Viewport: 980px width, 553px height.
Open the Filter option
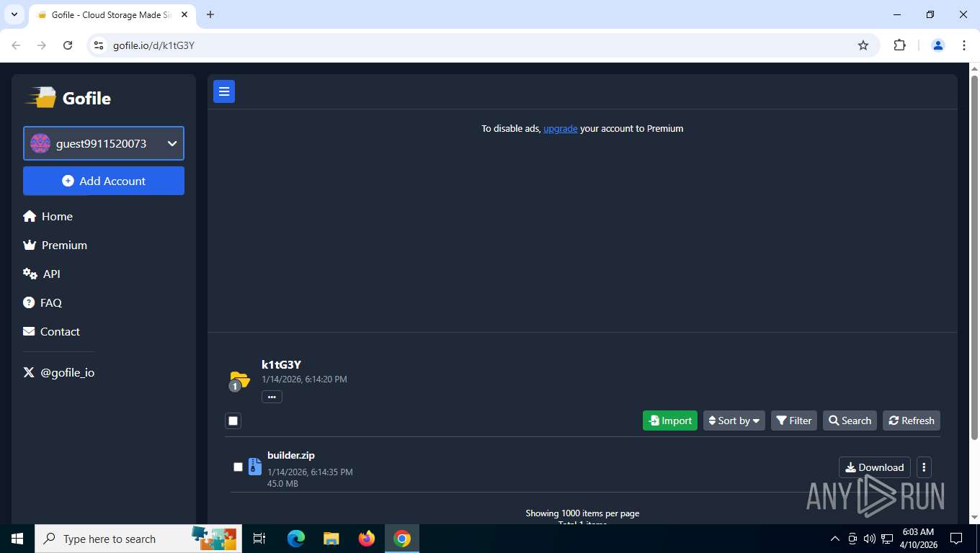tap(794, 421)
